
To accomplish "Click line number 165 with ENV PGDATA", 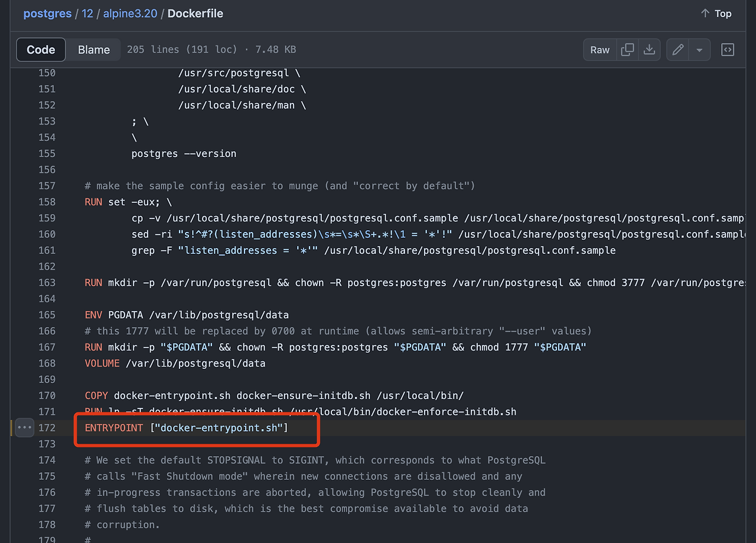I will coord(47,315).
